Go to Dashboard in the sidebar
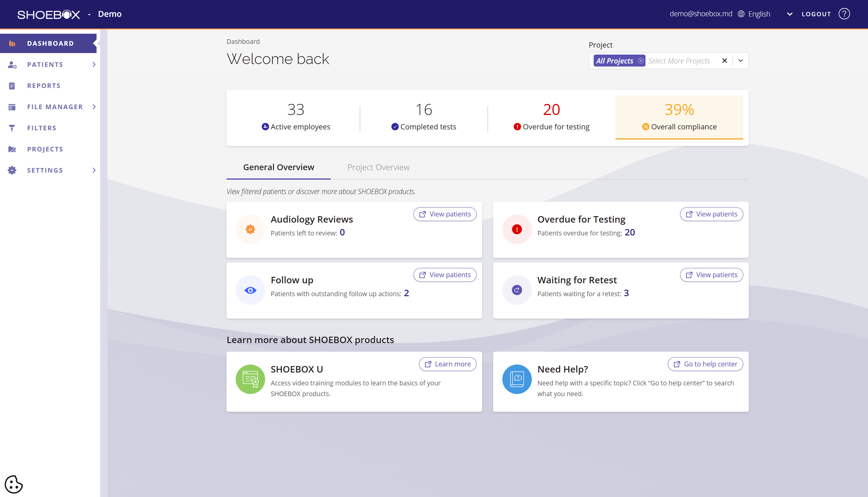The image size is (868, 497). click(48, 43)
